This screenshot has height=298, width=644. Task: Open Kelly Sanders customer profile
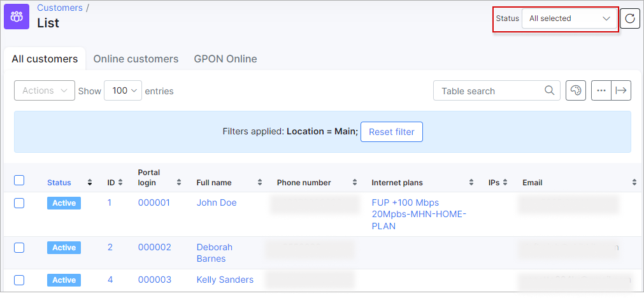[225, 280]
